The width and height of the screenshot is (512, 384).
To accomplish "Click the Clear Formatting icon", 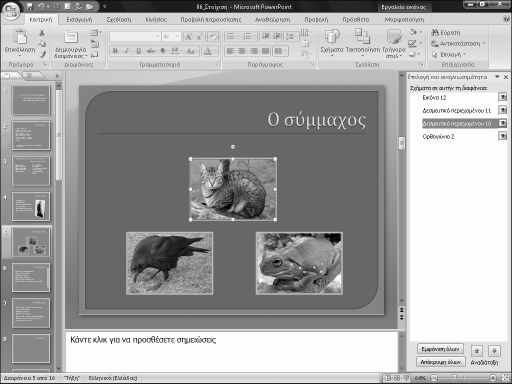I will point(213,37).
